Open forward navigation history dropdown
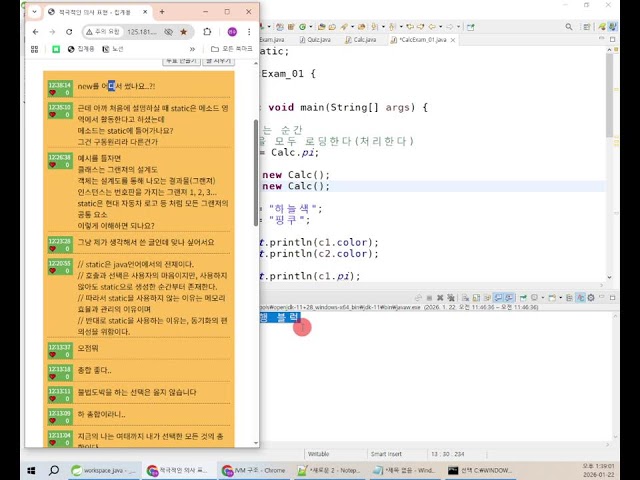 (458, 27)
